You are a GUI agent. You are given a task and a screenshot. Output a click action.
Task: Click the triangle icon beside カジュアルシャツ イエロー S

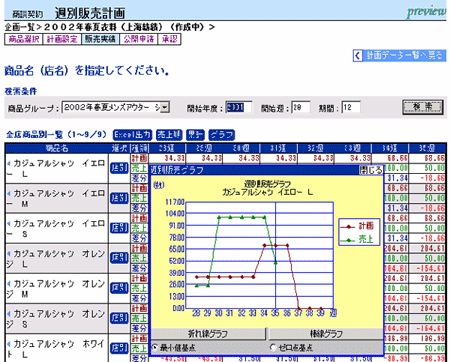pos(9,223)
